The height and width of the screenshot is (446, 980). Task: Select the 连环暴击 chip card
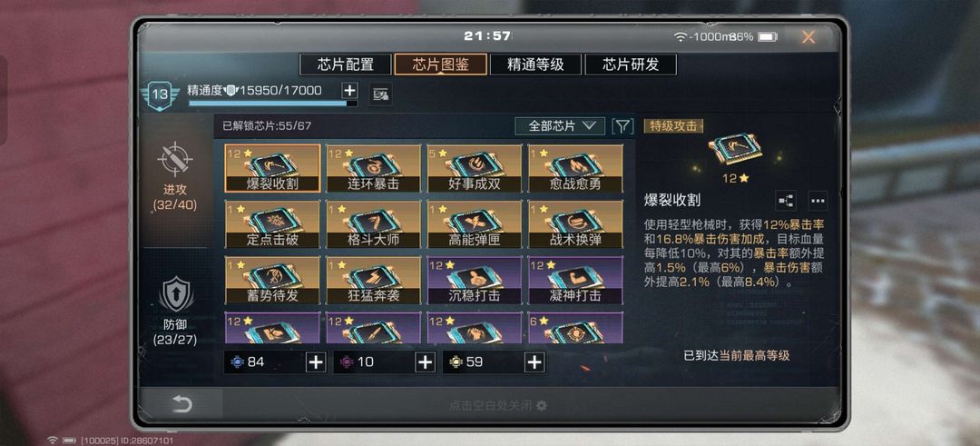click(x=373, y=168)
